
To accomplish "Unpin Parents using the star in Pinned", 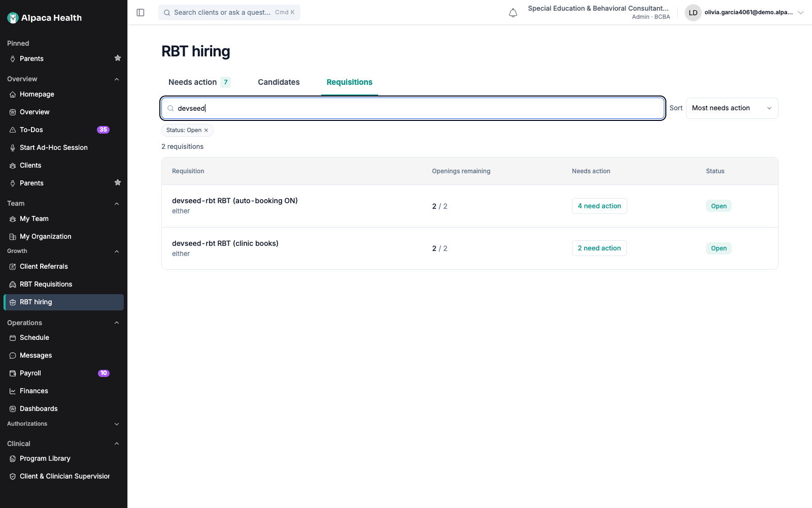I will click(x=118, y=58).
